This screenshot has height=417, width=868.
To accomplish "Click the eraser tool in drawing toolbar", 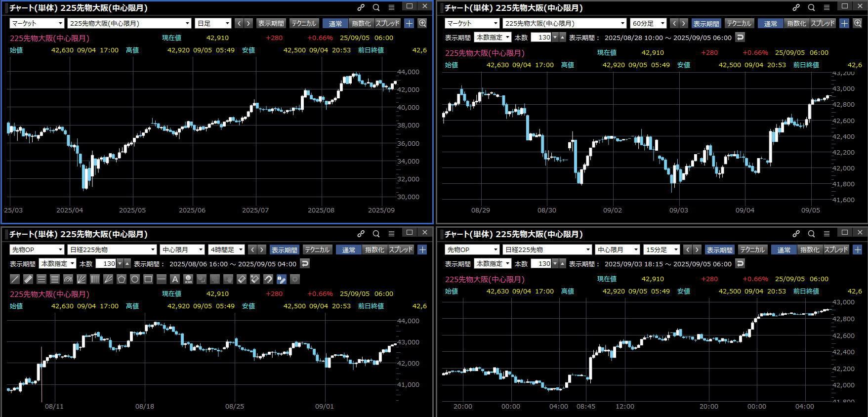I will [242, 279].
